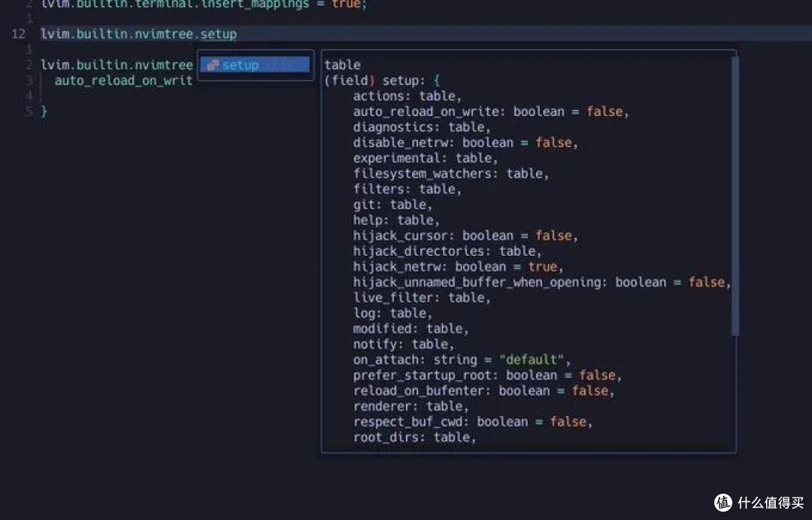Click 'filesystem_watchers: table,' line
Image resolution: width=812 pixels, height=520 pixels.
point(450,174)
